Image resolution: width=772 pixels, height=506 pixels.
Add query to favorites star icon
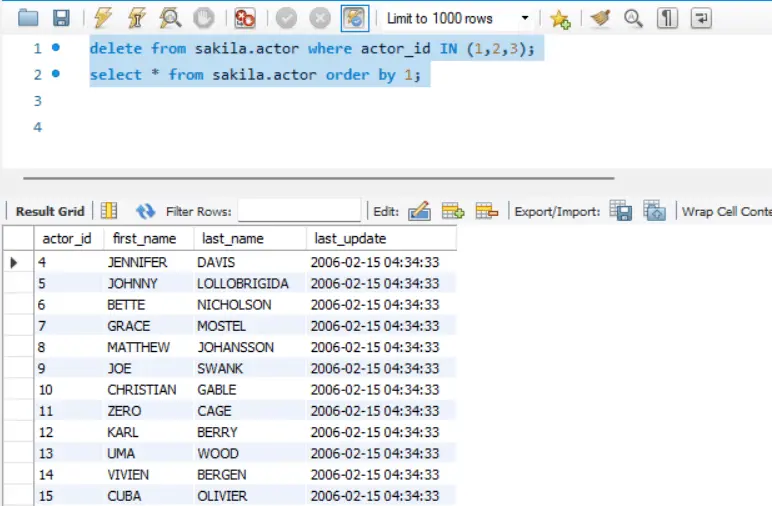click(560, 19)
